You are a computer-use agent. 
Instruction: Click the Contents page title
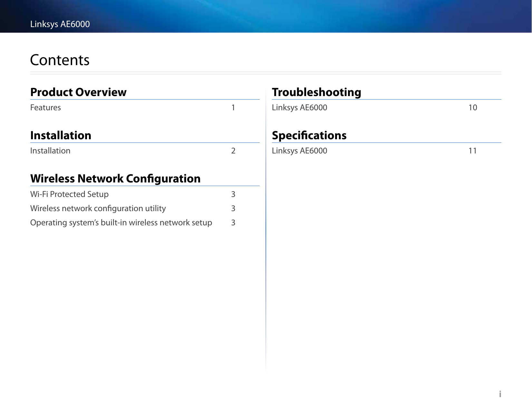coord(60,60)
